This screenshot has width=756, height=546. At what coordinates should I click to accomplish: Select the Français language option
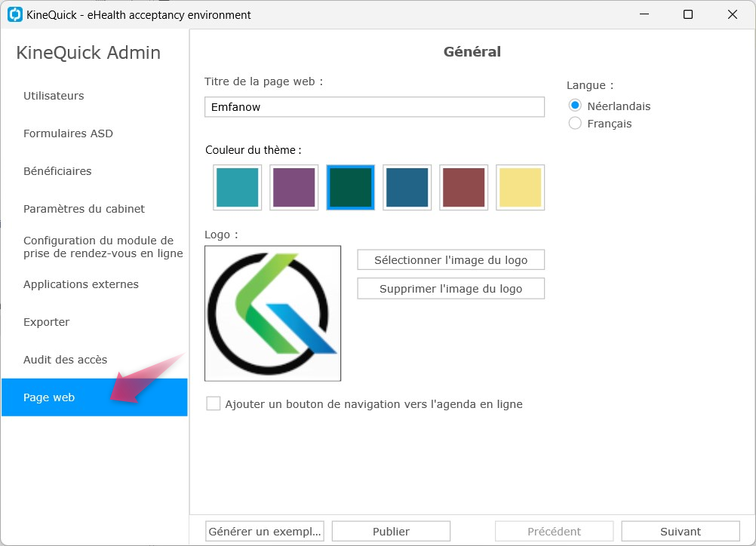coord(575,124)
